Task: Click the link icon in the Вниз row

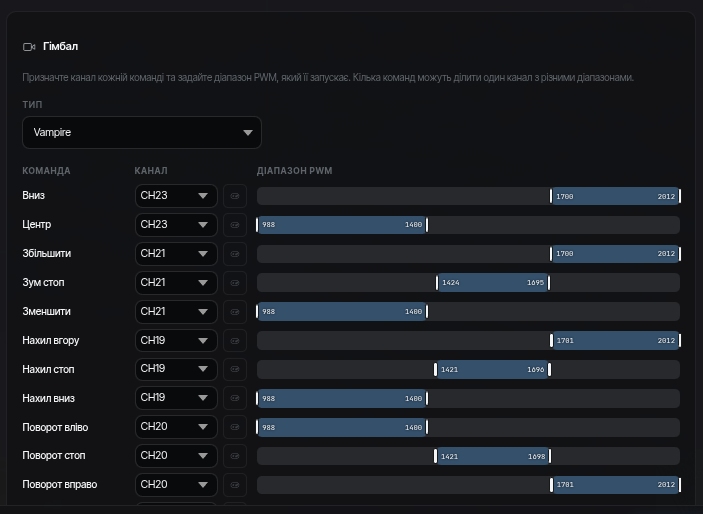Action: (235, 196)
